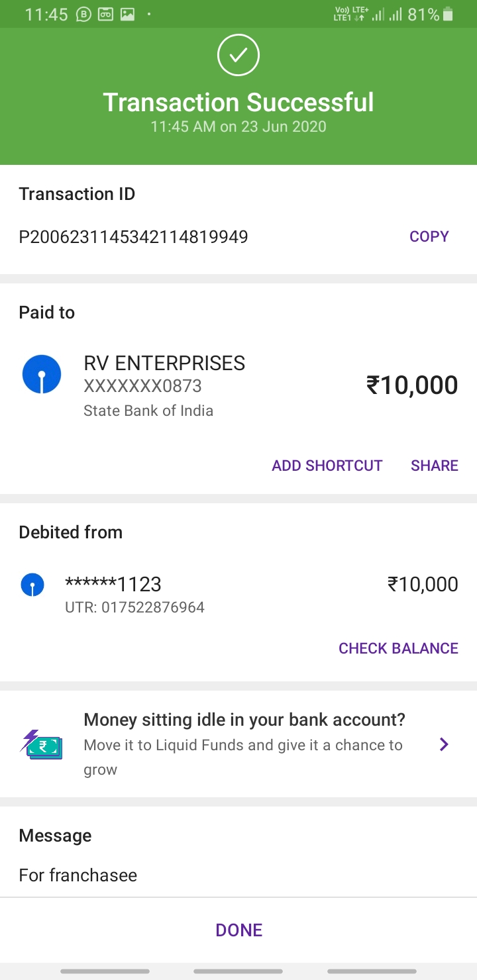Image resolution: width=477 pixels, height=980 pixels.
Task: Tap the battery icon in status bar
Action: point(449,15)
